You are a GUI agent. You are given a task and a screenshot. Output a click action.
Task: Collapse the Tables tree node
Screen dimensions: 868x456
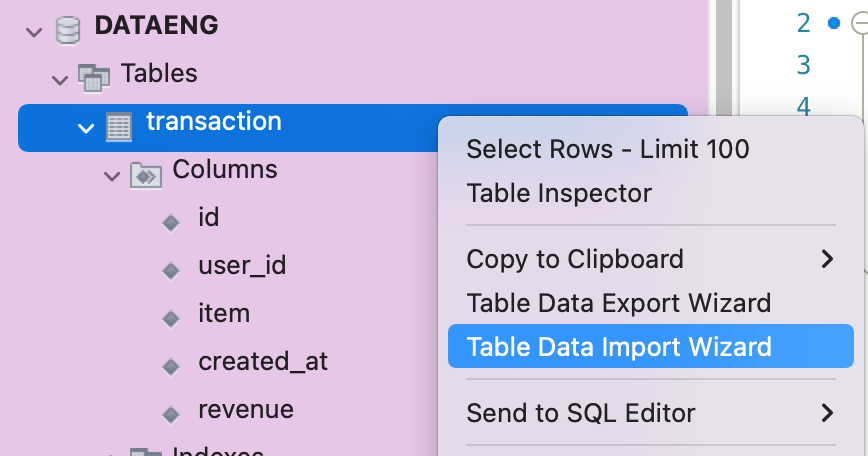click(x=62, y=76)
